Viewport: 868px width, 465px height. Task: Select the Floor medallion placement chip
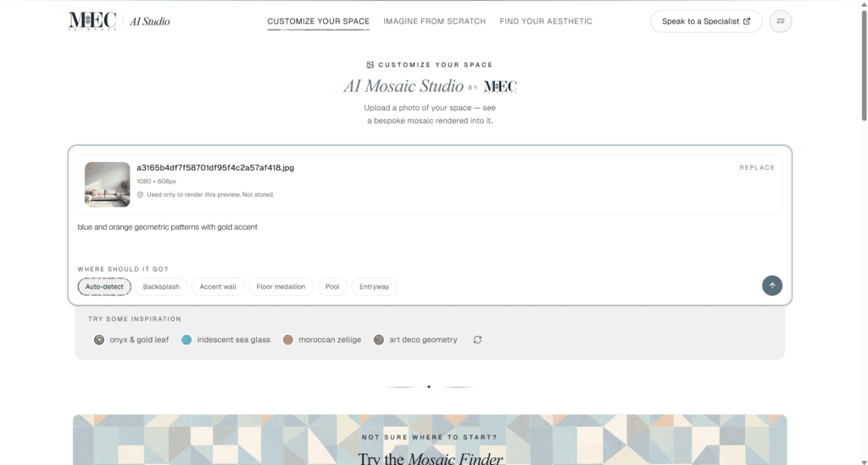[281, 287]
